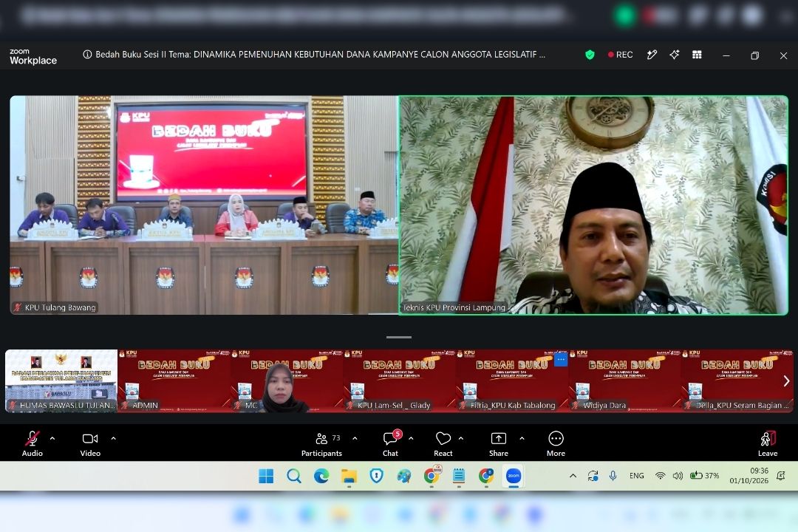Open the ENG language switcher
This screenshot has width=798, height=532.
pyautogui.click(x=637, y=476)
